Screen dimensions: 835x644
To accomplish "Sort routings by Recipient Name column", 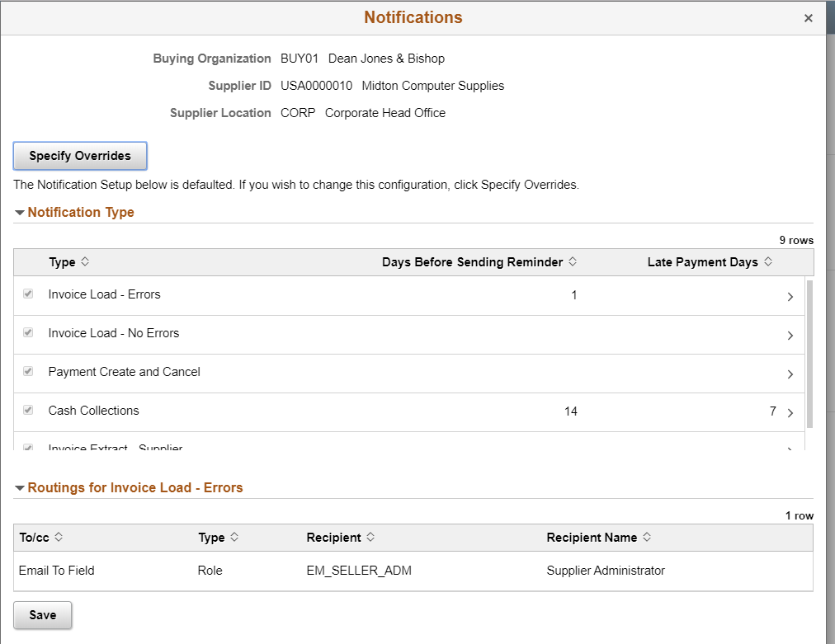I will pos(647,538).
